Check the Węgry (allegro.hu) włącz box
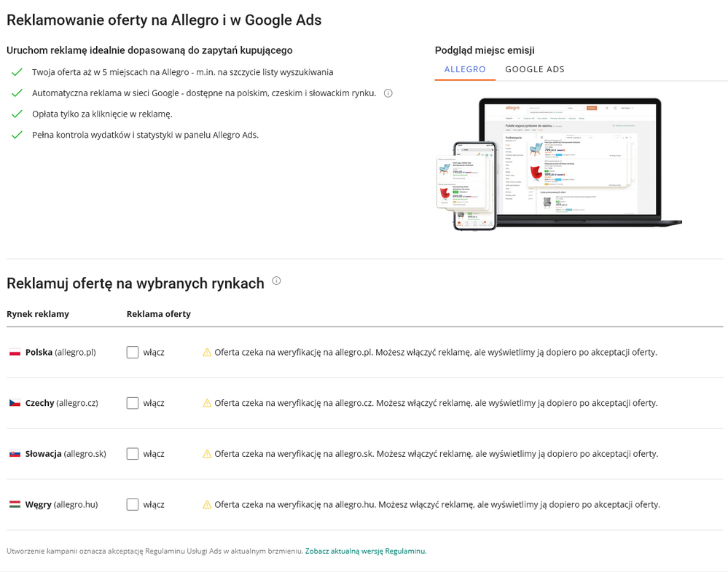Image resolution: width=728 pixels, height=572 pixels. pos(133,504)
